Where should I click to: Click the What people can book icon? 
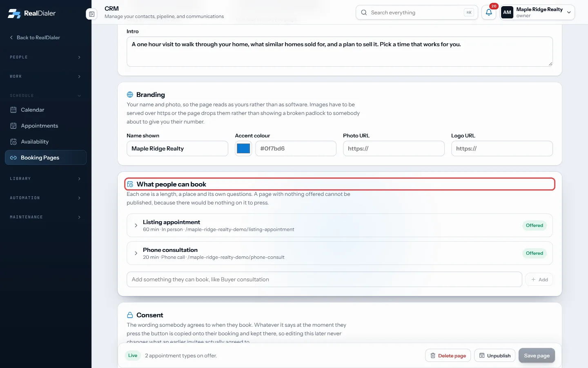pos(130,184)
